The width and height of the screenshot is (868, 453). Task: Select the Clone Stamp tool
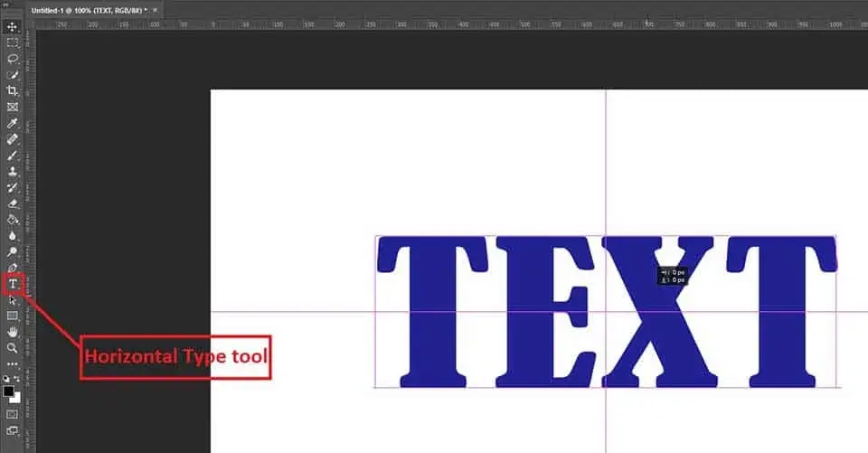click(x=12, y=171)
